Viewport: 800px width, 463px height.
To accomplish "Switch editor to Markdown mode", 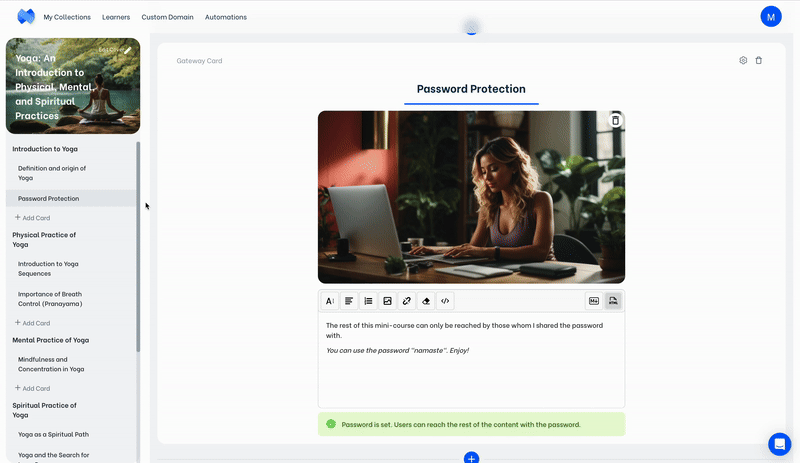I will [594, 301].
